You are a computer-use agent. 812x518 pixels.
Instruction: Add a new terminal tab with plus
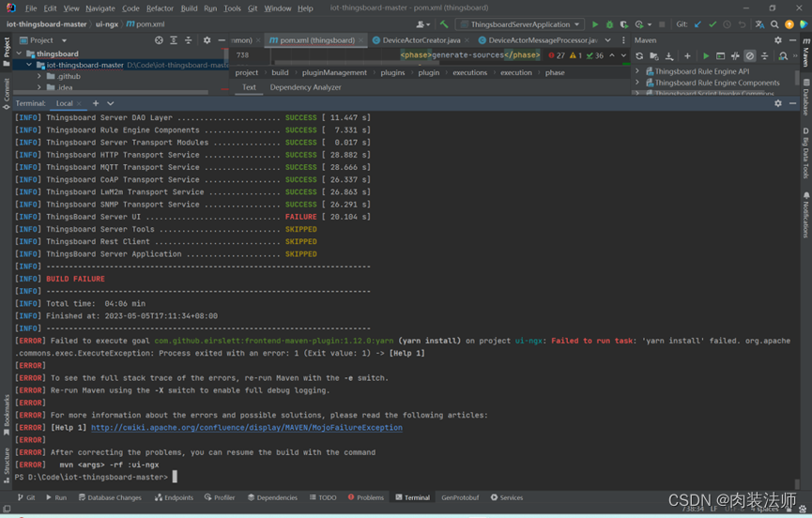[95, 103]
